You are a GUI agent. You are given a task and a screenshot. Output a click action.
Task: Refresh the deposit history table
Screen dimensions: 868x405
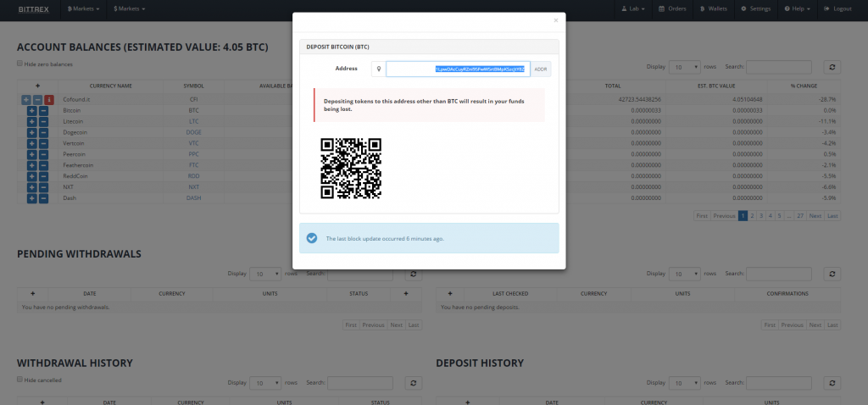pos(832,383)
